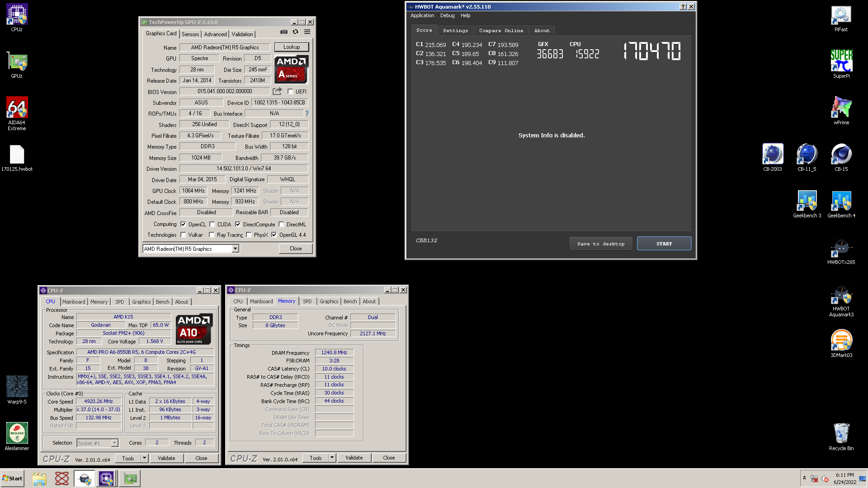Switch to Settings tab in Aquamark
The height and width of the screenshot is (488, 868).
click(455, 30)
